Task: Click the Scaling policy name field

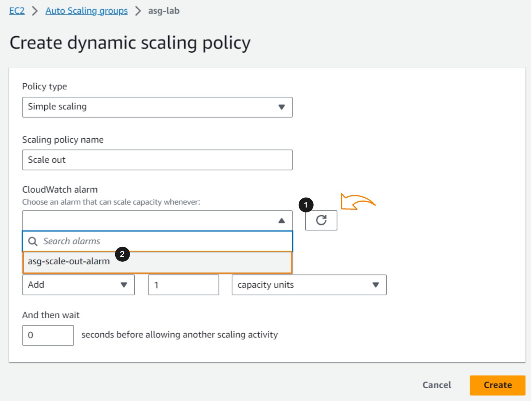Action: point(157,160)
